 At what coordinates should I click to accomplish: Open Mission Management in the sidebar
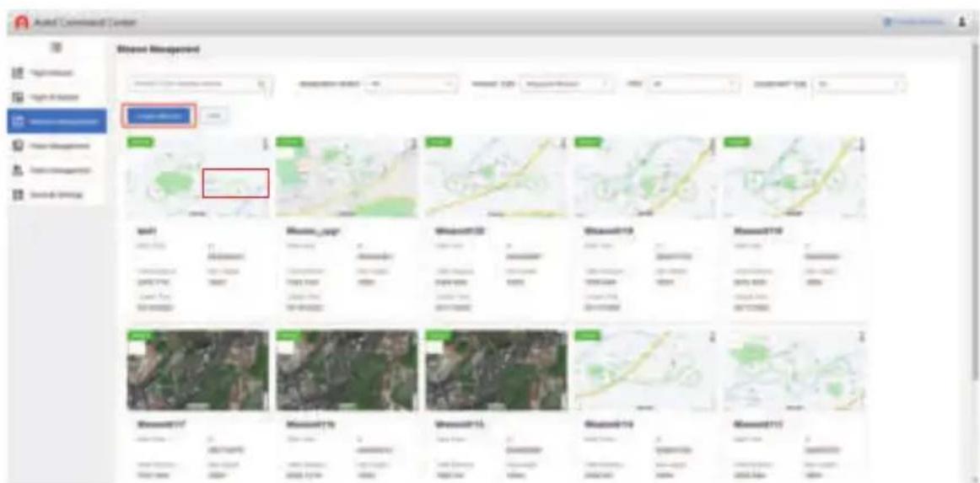pos(57,122)
